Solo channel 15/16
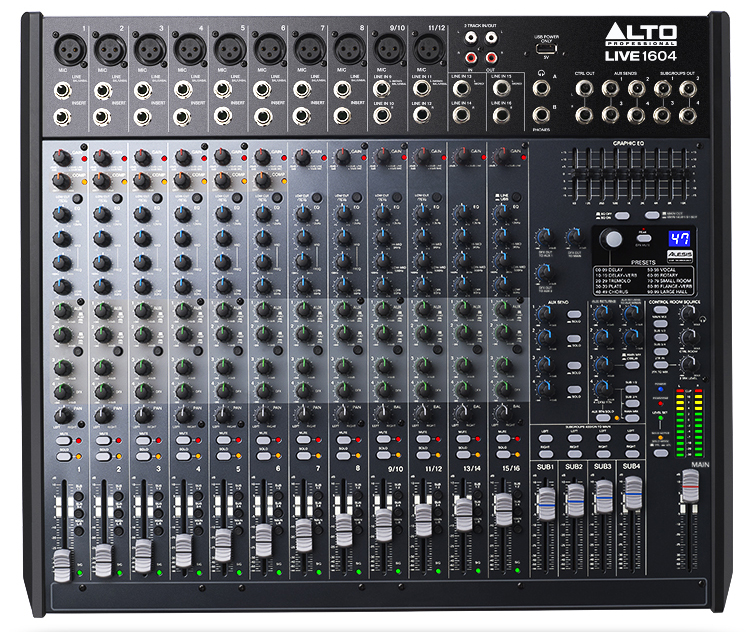746x632 pixels. click(503, 454)
